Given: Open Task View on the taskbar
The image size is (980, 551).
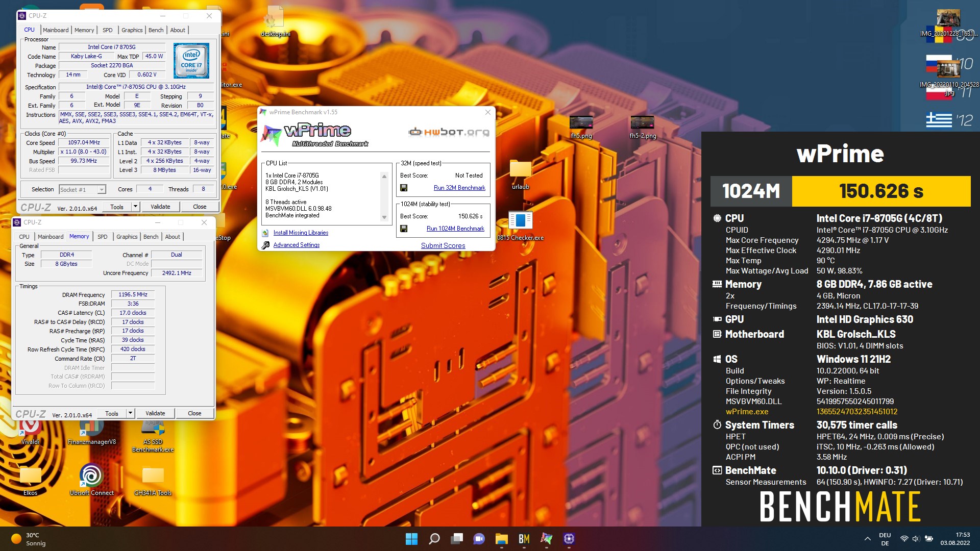Looking at the screenshot, I should click(x=457, y=539).
